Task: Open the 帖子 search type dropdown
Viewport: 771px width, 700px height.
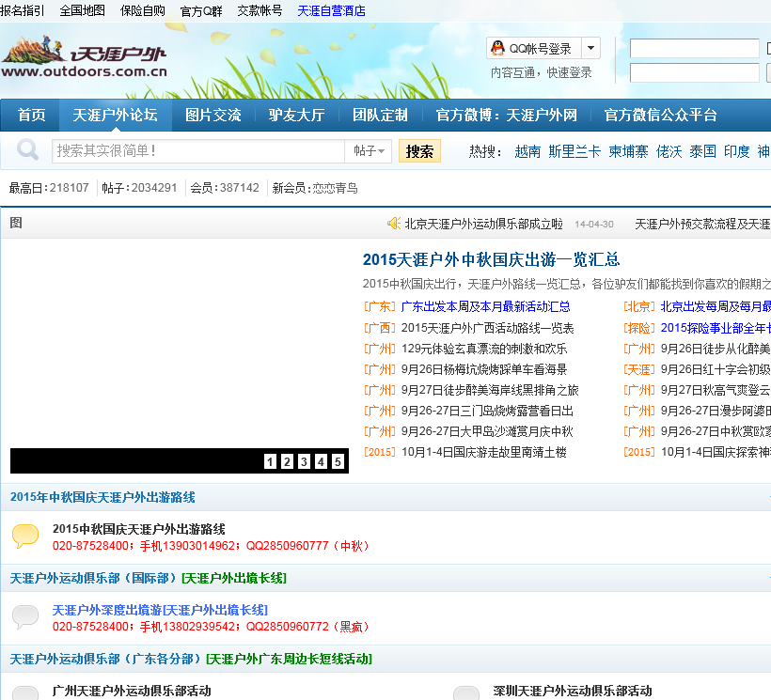Action: tap(369, 151)
